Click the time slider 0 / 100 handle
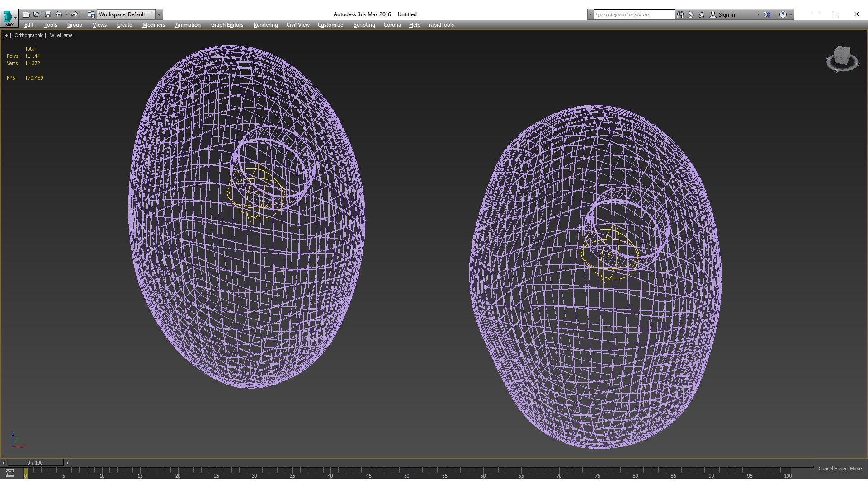The height and width of the screenshot is (488, 868). click(35, 463)
